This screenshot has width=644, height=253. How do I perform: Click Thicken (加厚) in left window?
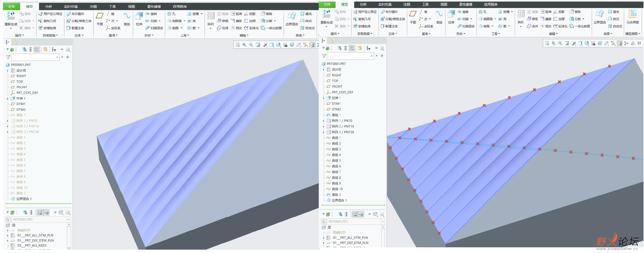coord(250,21)
